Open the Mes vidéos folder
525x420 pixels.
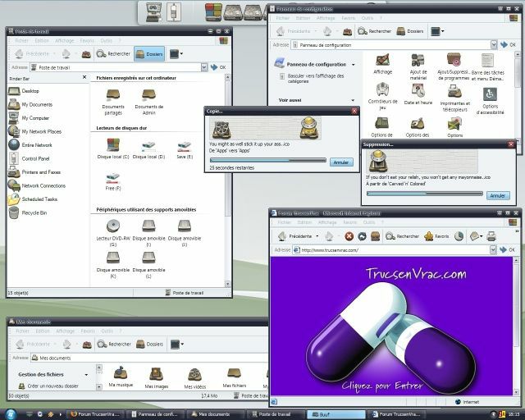pyautogui.click(x=195, y=378)
